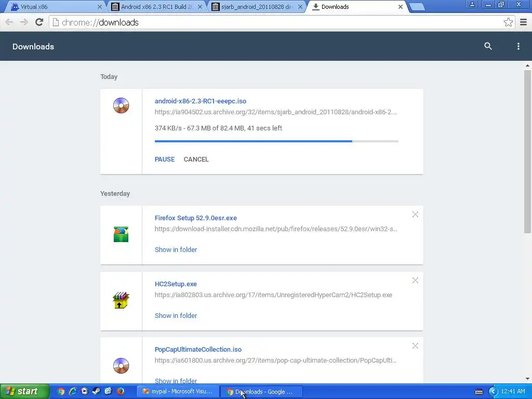The height and width of the screenshot is (399, 532).
Task: Open the mypal - Microsoft Visual taskbar window
Action: click(x=178, y=392)
